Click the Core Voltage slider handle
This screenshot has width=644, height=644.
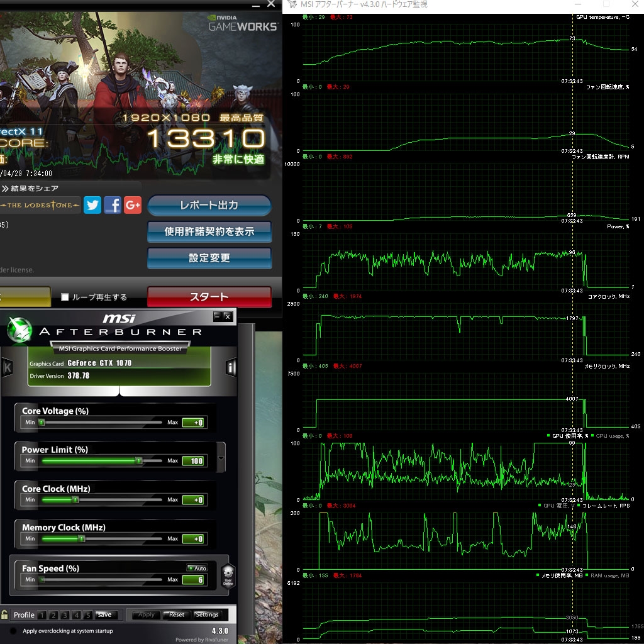click(x=42, y=422)
